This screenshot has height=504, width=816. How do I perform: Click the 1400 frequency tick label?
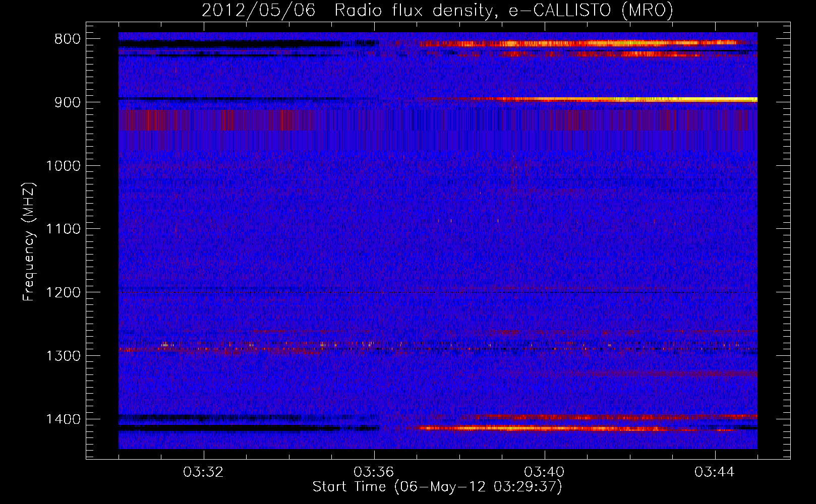click(63, 419)
